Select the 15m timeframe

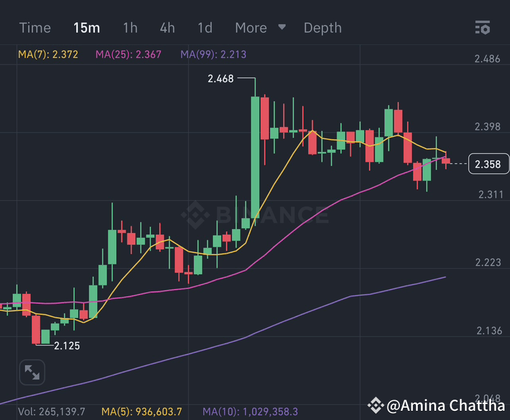(87, 28)
